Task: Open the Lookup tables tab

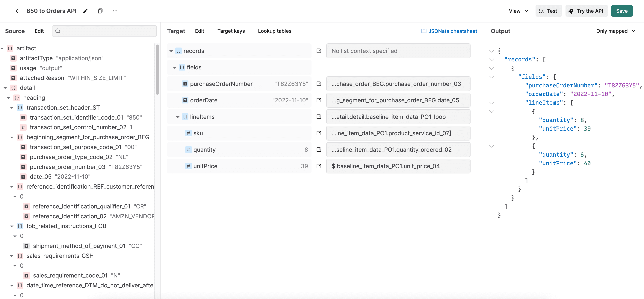Action: pyautogui.click(x=274, y=31)
